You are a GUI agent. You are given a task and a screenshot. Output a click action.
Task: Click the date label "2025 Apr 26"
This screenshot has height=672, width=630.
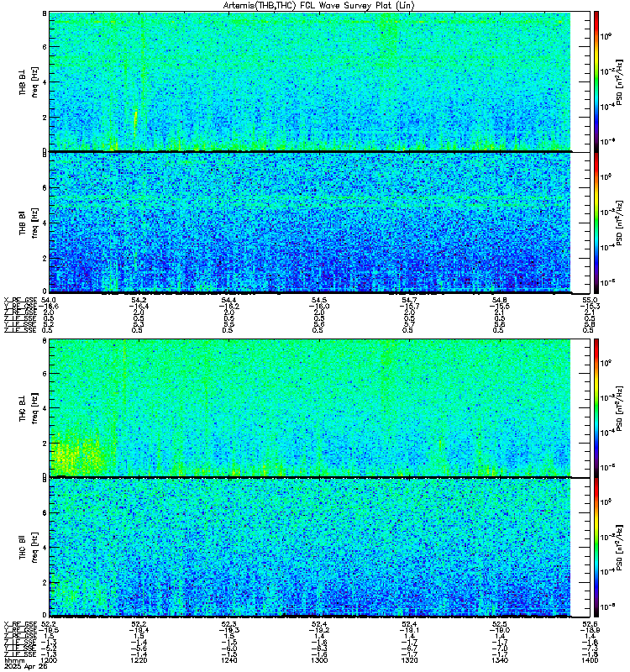coord(26,666)
